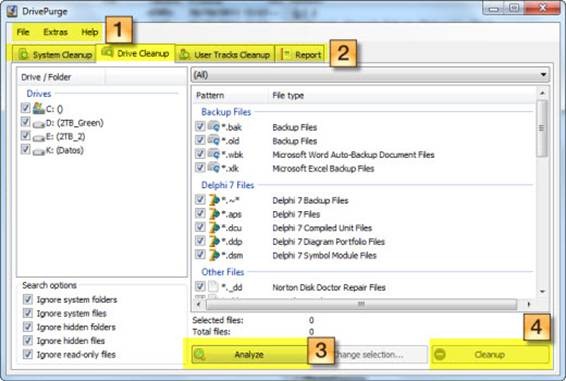
Task: Collapse the Delphi 7 Files group header
Action: 227,185
